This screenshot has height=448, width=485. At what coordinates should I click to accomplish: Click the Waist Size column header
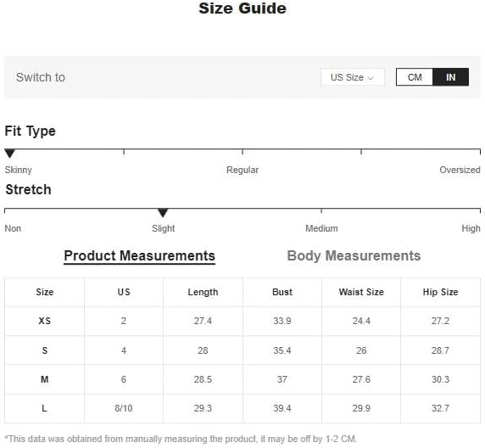(x=361, y=292)
